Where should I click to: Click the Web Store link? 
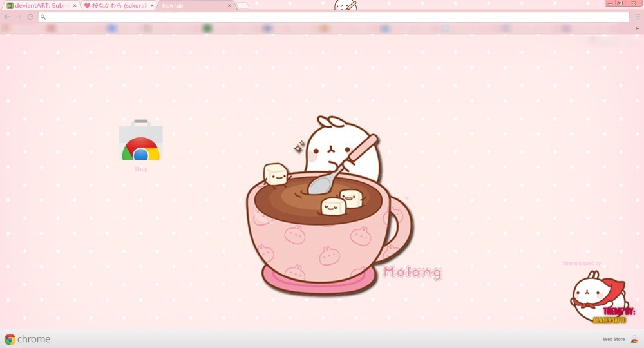(x=613, y=339)
